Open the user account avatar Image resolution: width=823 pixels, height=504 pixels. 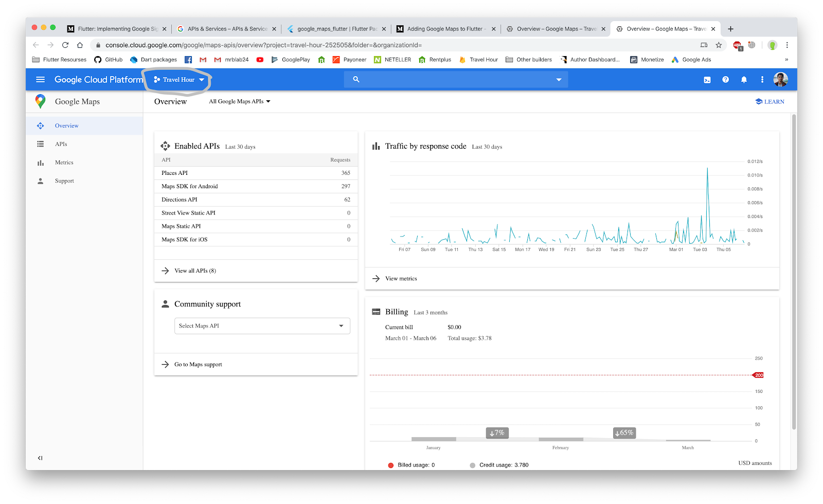(x=781, y=80)
